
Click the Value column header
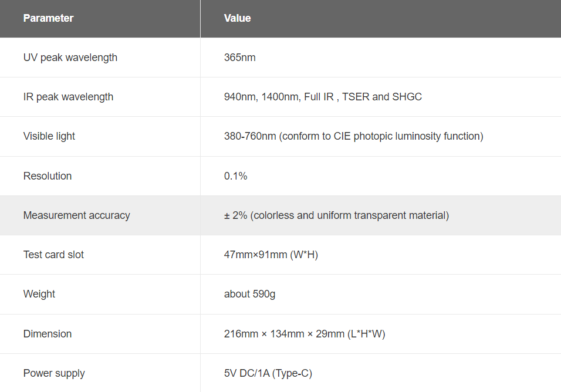coord(237,18)
